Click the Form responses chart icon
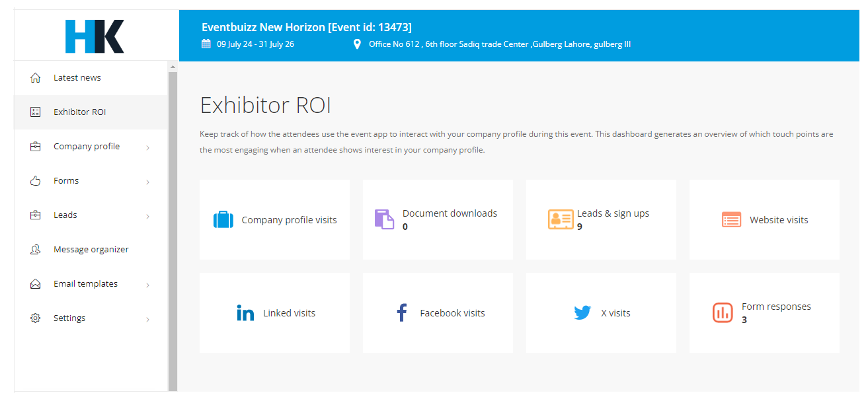Image resolution: width=868 pixels, height=399 pixels. [x=723, y=312]
